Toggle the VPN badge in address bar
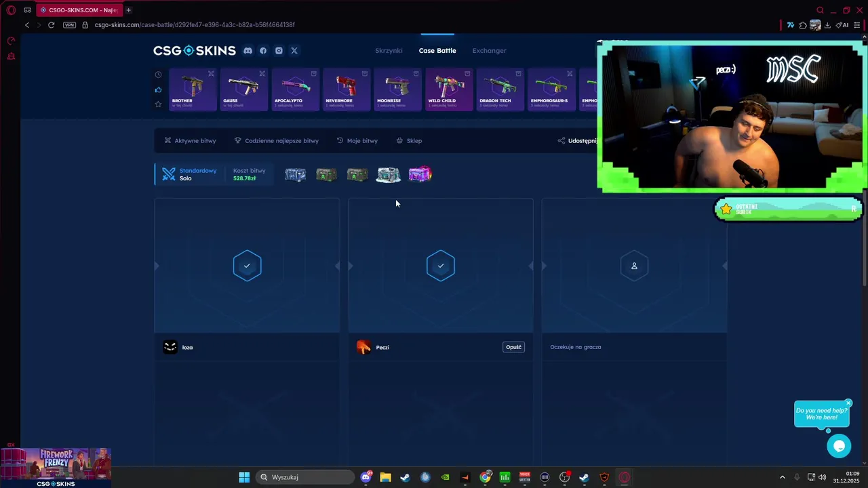The width and height of the screenshot is (868, 488). tap(69, 25)
